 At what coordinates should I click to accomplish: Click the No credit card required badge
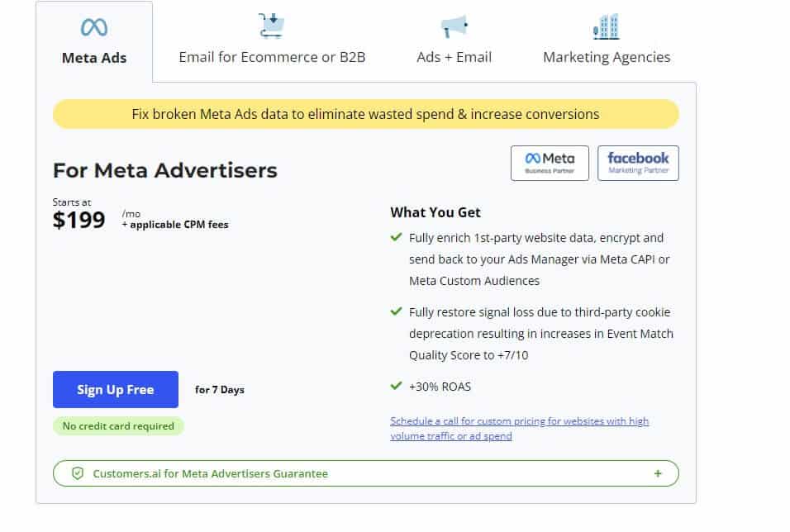click(118, 426)
